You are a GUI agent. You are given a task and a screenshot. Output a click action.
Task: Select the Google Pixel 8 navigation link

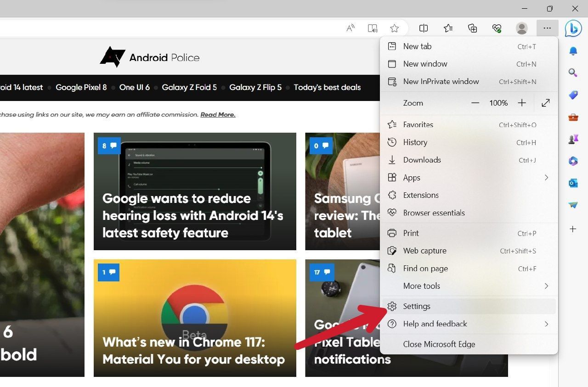[x=81, y=87]
